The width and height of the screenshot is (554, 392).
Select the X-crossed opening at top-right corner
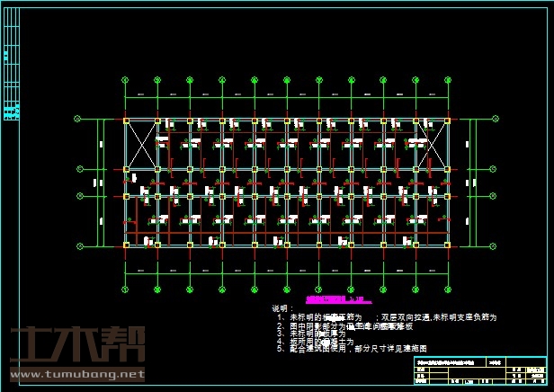pos(432,144)
